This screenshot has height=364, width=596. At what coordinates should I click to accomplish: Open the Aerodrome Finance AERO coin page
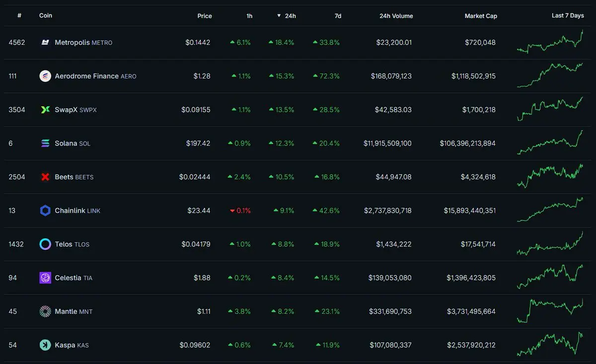tap(95, 76)
